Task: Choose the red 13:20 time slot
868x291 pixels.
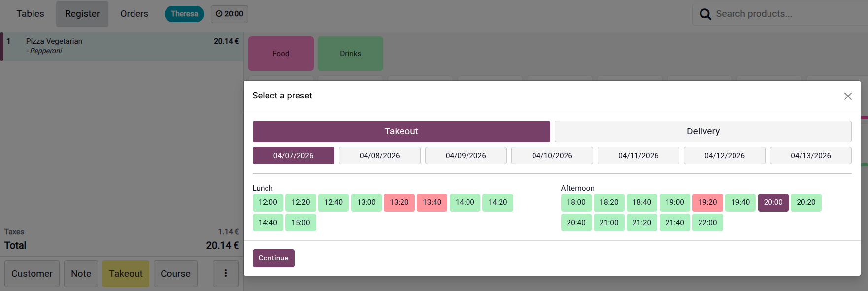Action: point(399,202)
